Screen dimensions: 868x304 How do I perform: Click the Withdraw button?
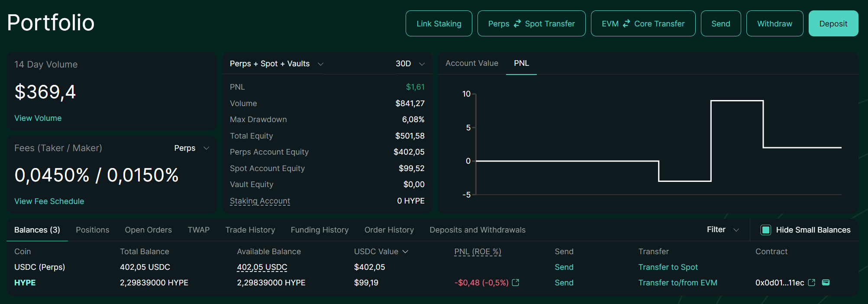click(x=774, y=23)
